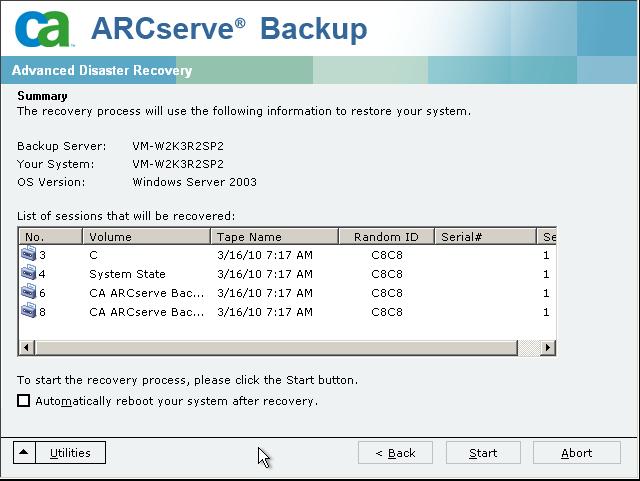Click the session icon for row 8
Image resolution: width=640 pixels, height=481 pixels.
(28, 311)
